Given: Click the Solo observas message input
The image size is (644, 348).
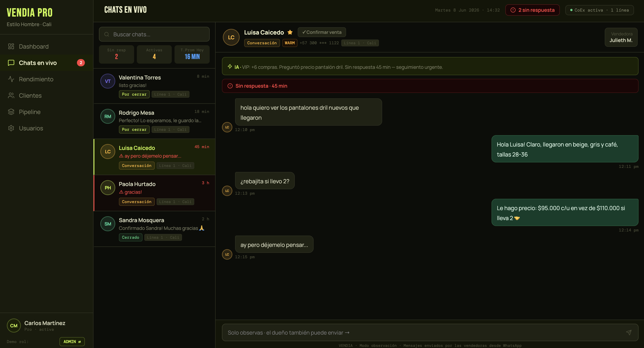Looking at the screenshot, I should click(x=430, y=332).
